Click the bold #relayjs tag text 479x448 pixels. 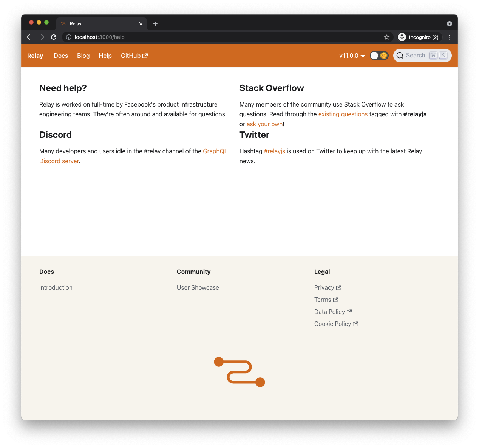pos(415,114)
